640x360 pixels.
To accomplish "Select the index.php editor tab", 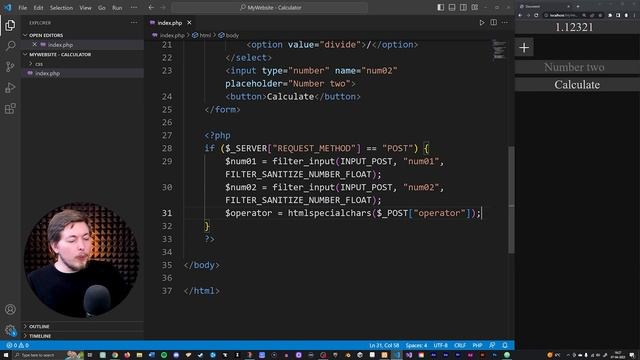I will click(169, 23).
